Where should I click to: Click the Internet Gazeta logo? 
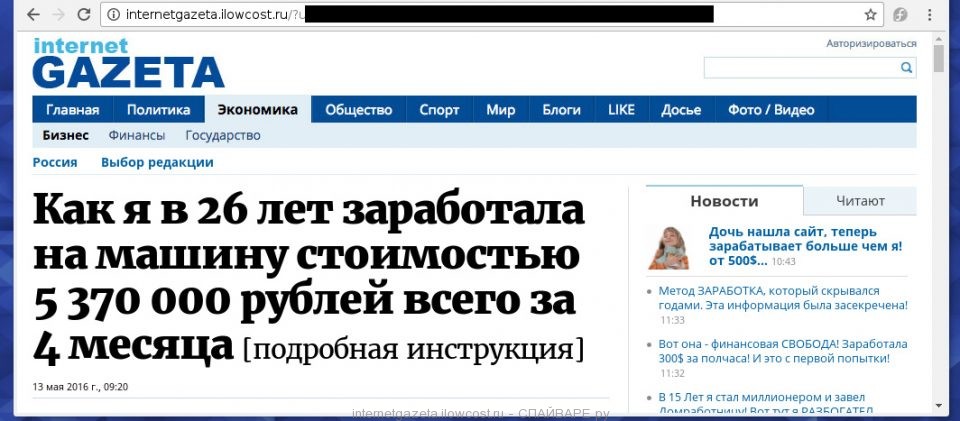(128, 62)
